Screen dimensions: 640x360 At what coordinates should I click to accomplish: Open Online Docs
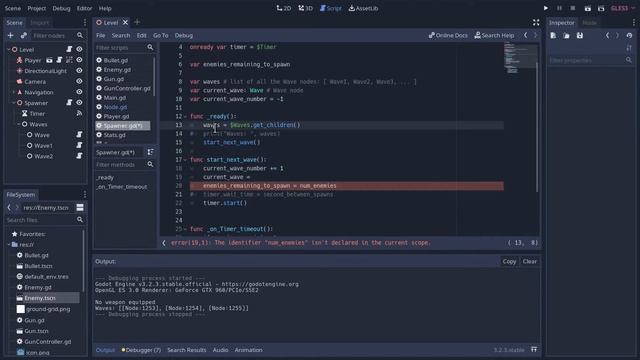448,36
